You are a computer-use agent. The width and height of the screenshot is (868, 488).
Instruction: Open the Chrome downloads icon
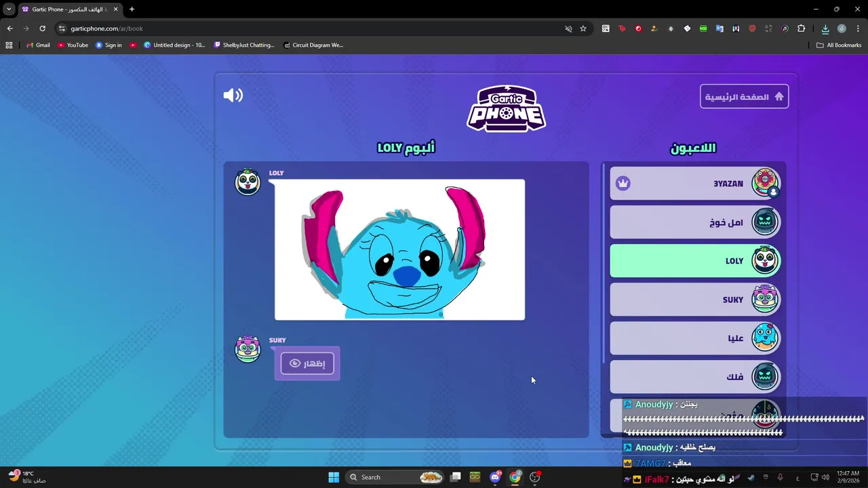(x=825, y=28)
